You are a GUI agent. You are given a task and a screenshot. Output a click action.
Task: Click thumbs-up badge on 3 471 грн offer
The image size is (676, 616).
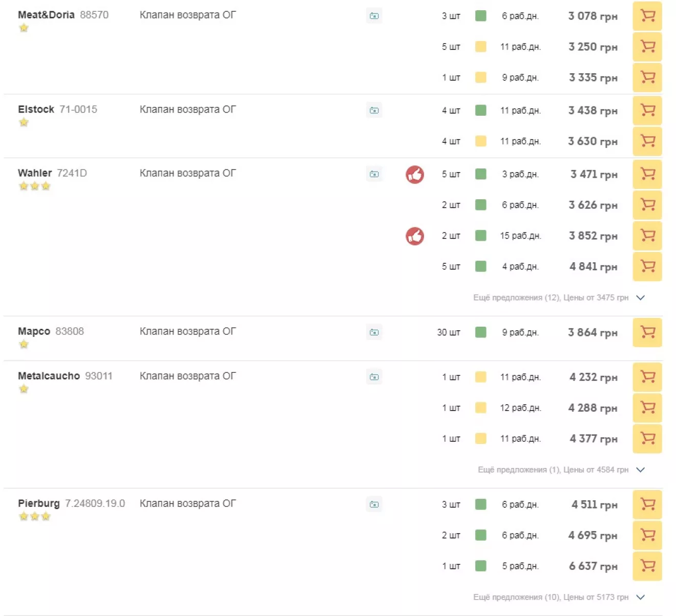click(x=415, y=175)
